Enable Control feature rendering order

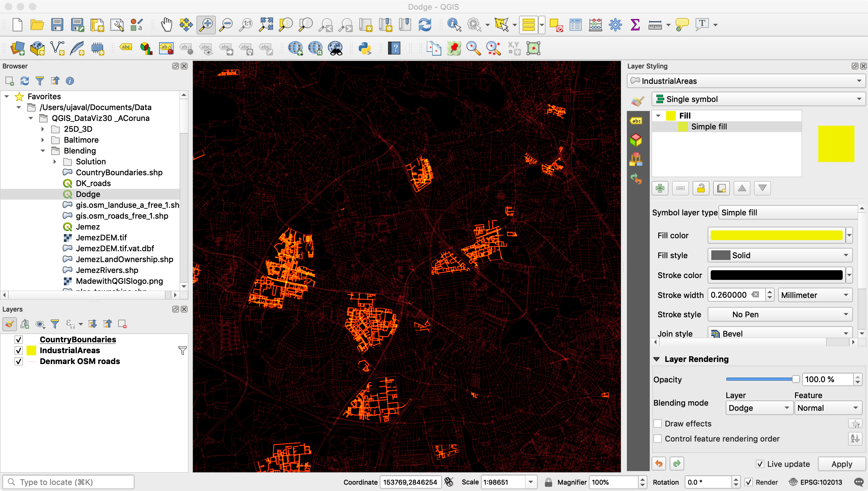[x=657, y=439]
